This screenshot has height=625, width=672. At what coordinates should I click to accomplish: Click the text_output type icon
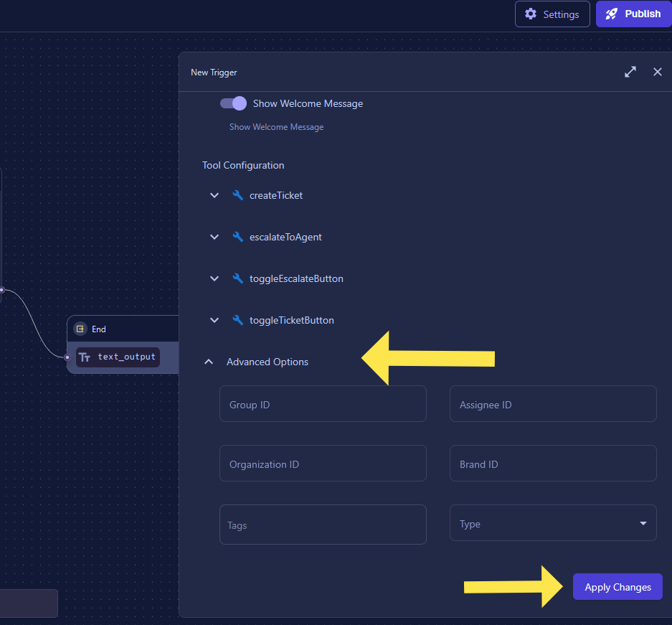[85, 357]
